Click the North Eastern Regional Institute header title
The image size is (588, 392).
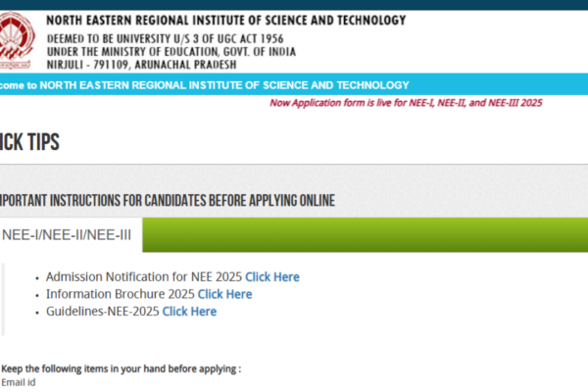226,21
